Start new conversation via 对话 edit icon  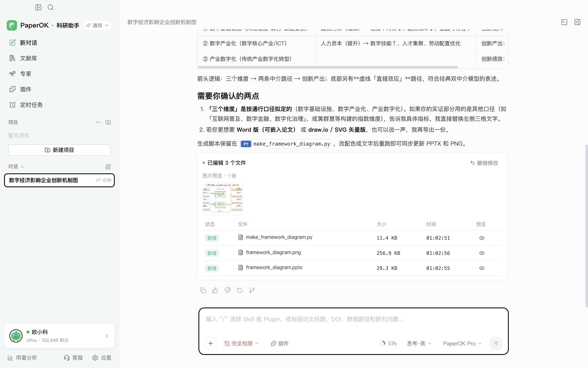108,167
